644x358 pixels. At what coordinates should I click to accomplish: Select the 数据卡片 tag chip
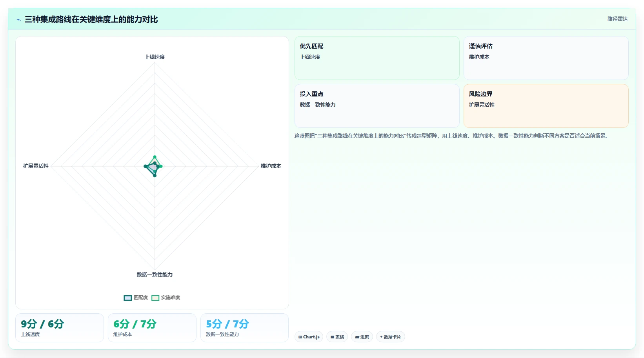390,337
